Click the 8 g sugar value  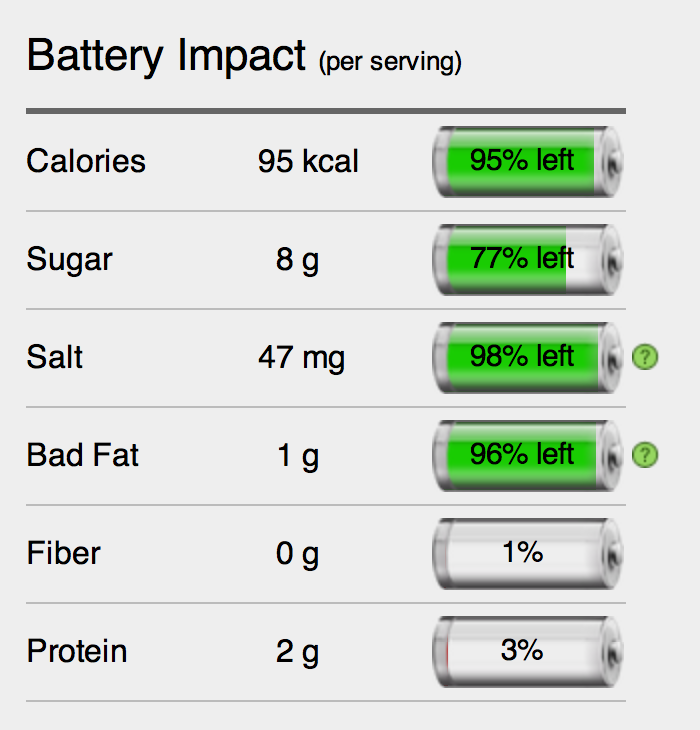(x=297, y=261)
